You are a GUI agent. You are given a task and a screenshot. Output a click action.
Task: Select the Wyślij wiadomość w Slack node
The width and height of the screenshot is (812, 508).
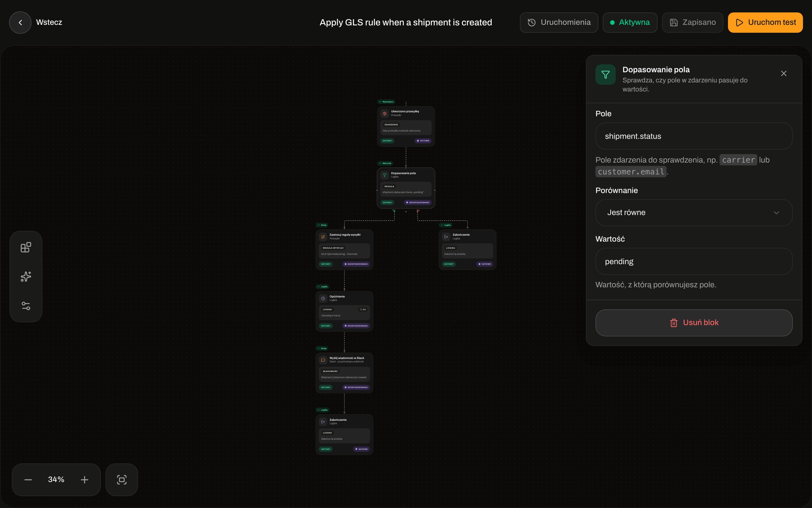point(344,373)
